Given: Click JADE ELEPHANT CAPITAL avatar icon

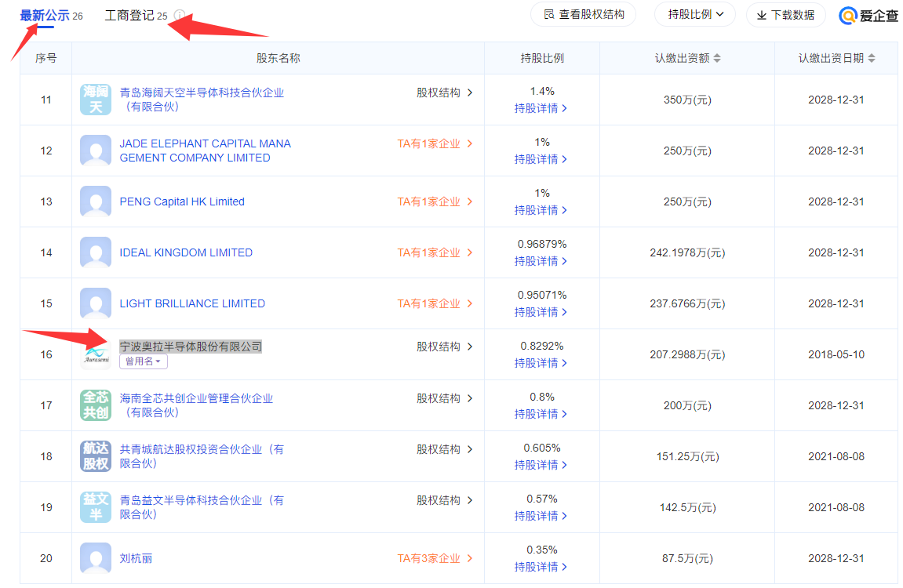Looking at the screenshot, I should (x=96, y=151).
